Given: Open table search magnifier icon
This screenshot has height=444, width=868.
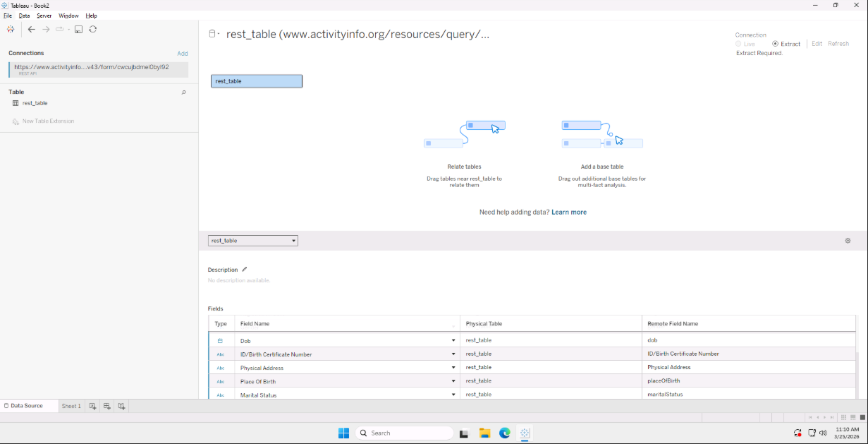Looking at the screenshot, I should click(x=184, y=92).
